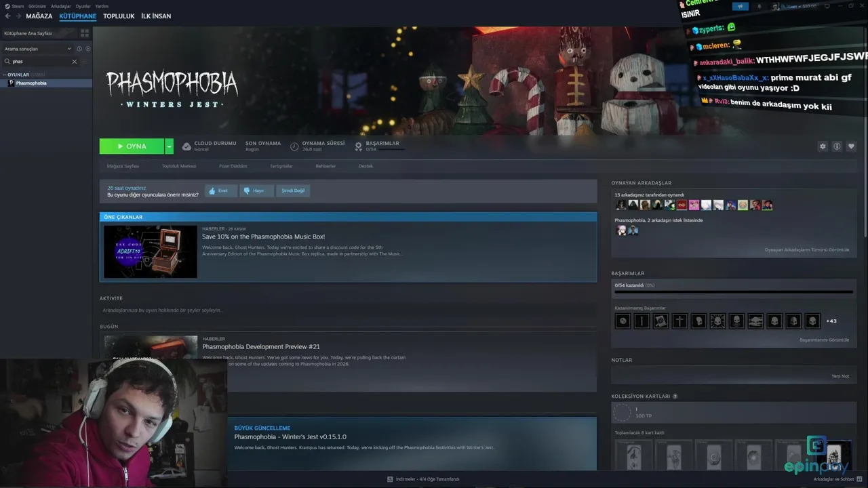The image size is (868, 488).
Task: Open the Arkadaşlar menu
Action: [61, 6]
